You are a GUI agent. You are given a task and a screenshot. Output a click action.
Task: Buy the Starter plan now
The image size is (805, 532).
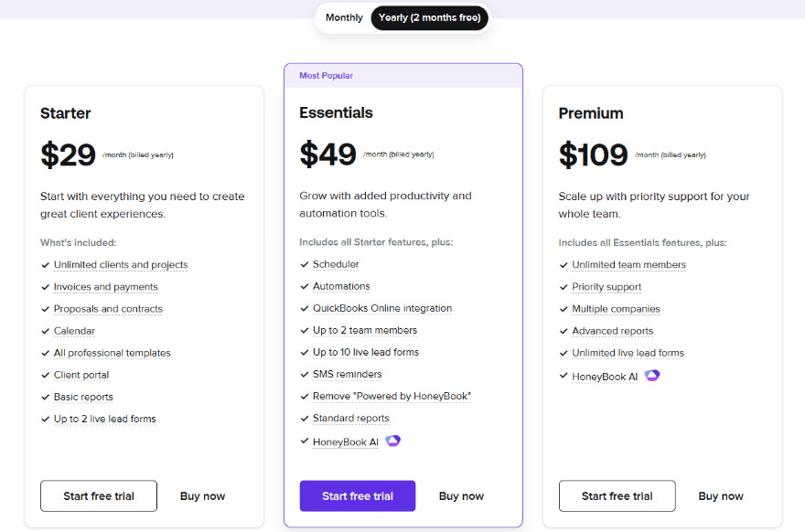click(x=202, y=496)
